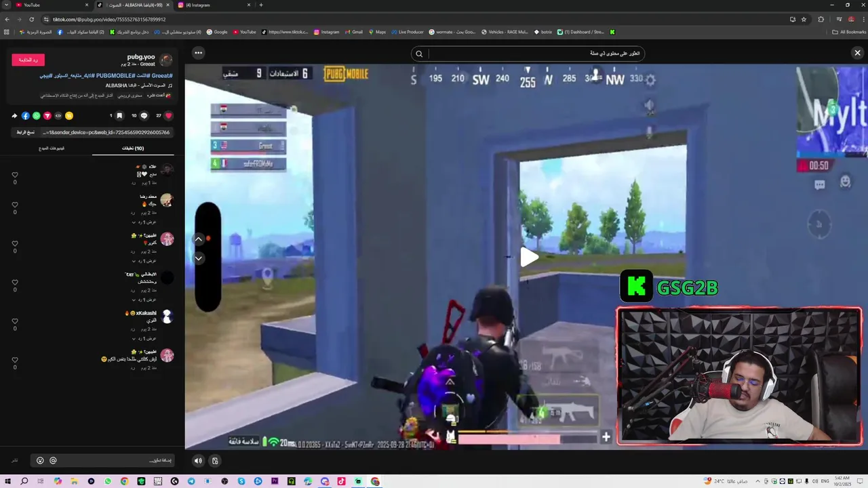Play the video with center play button
This screenshot has width=868, height=488.
(529, 257)
